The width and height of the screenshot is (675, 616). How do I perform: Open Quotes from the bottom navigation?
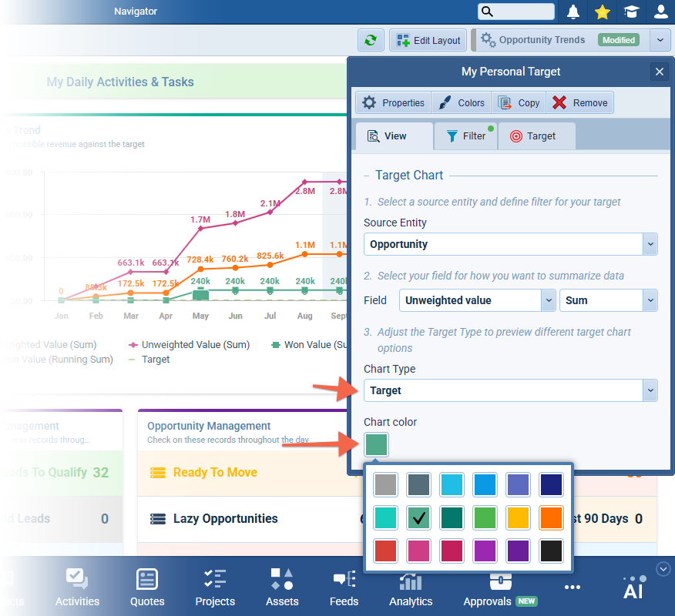(147, 589)
